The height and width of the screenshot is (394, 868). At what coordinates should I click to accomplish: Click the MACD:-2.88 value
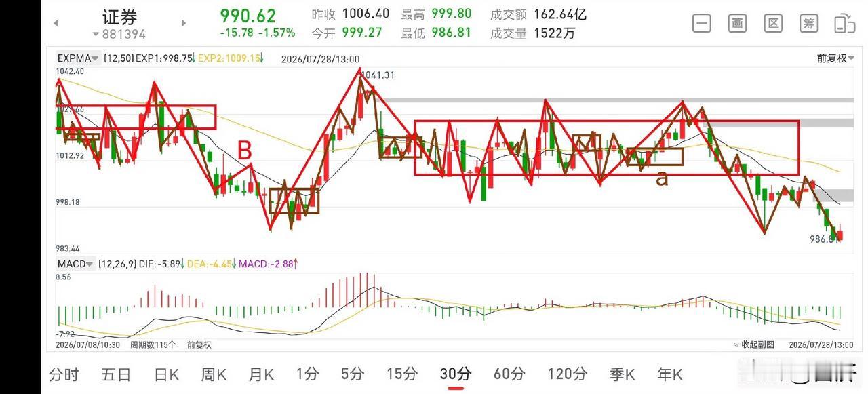(x=269, y=264)
